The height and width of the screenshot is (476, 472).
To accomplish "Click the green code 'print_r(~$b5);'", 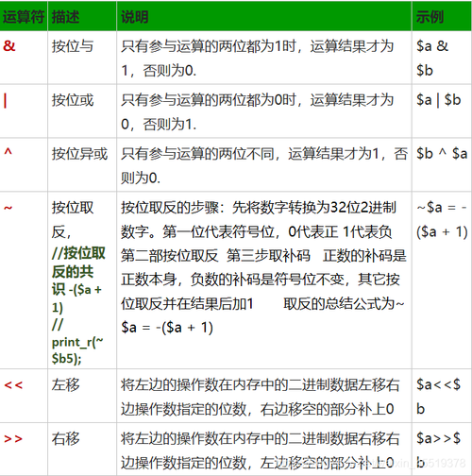I will (77, 350).
